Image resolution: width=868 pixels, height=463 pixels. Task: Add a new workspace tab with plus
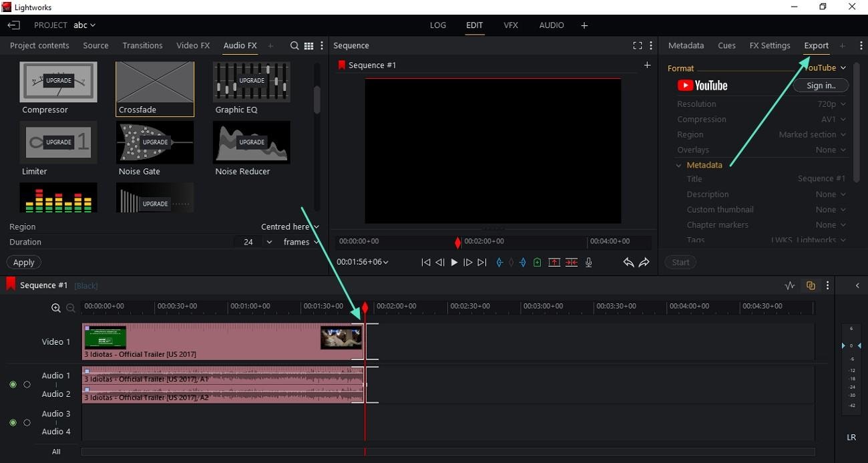pyautogui.click(x=584, y=25)
